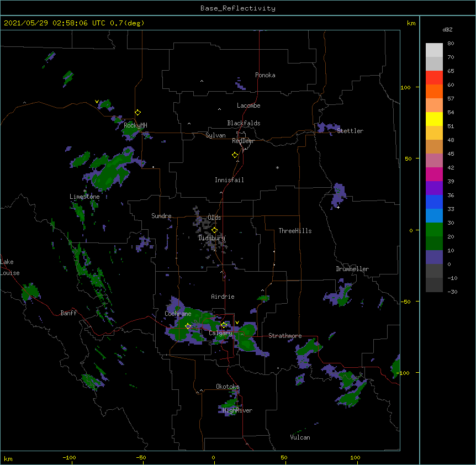The width and height of the screenshot is (476, 465).
Task: Click the yellow diamond marker below Cochrane
Action: click(188, 326)
